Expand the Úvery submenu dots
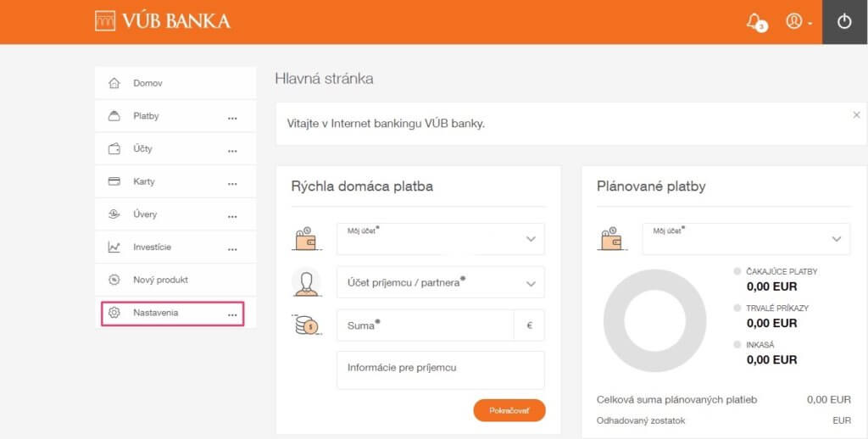Image resolution: width=868 pixels, height=439 pixels. click(232, 216)
